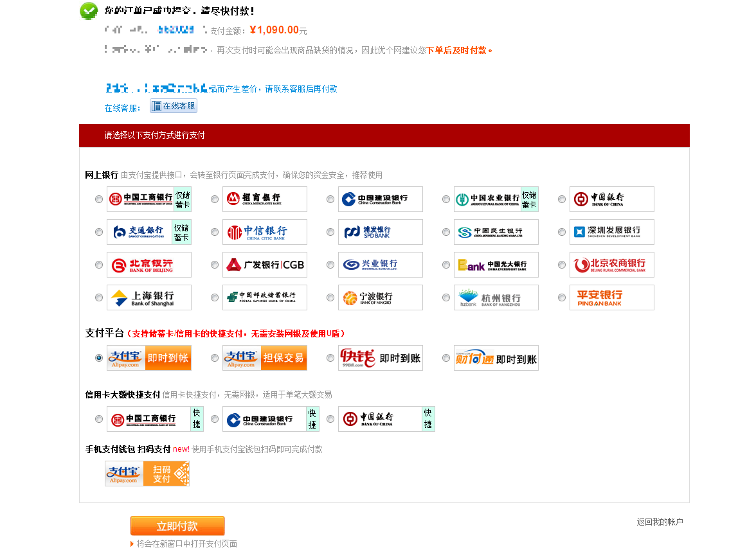Viewport: 756px width, 550px height.
Task: Click the 建设银行 快捷 credit card logo
Action: [x=271, y=419]
